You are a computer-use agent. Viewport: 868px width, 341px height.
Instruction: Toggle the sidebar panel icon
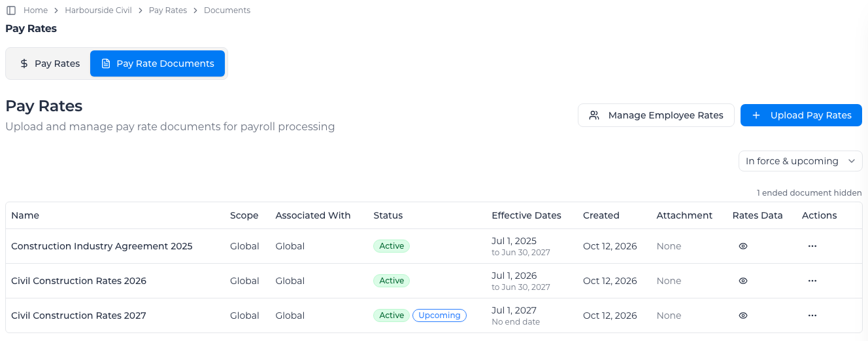point(10,10)
